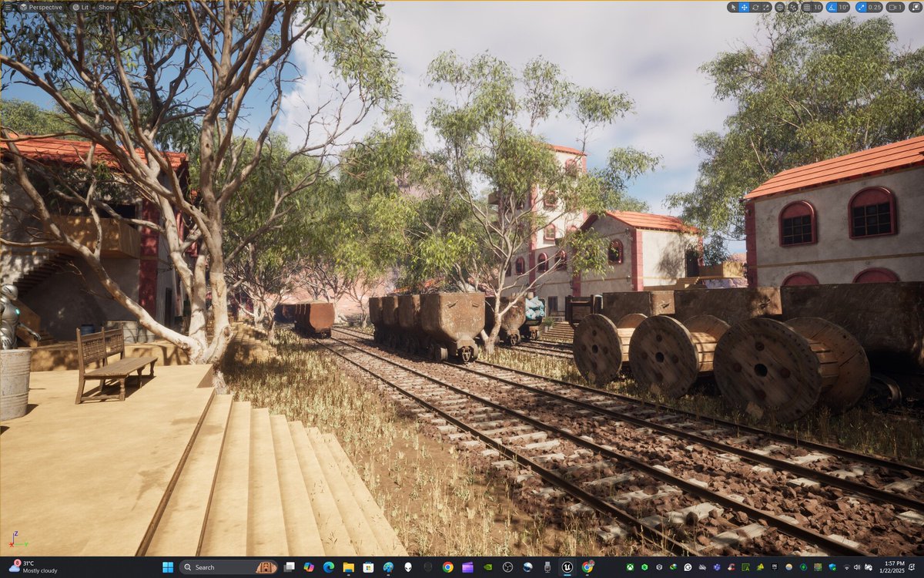The height and width of the screenshot is (578, 924).
Task: Toggle grid snapping on or off
Action: pos(807,7)
